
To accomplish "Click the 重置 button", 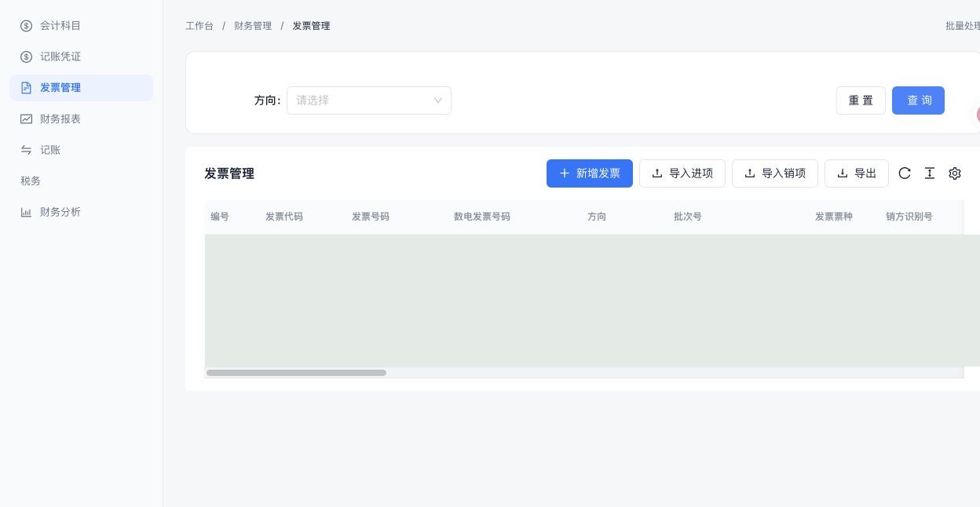I will click(x=861, y=100).
